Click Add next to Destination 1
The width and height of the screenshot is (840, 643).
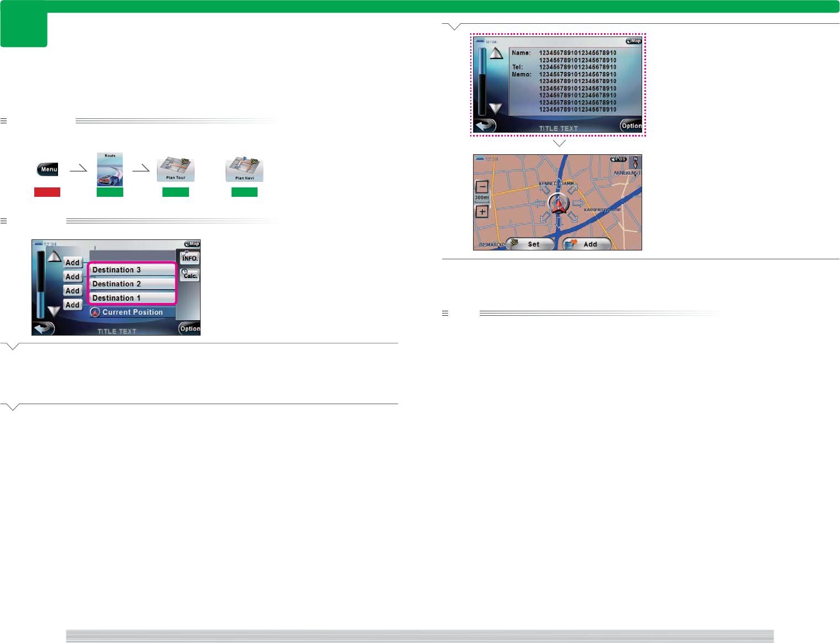tap(72, 291)
